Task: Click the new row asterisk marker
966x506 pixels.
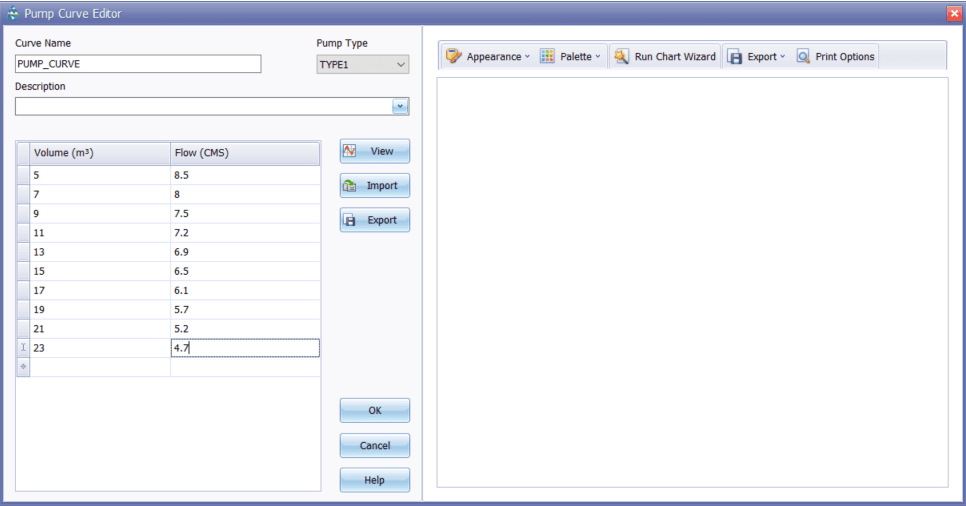Action: click(23, 367)
